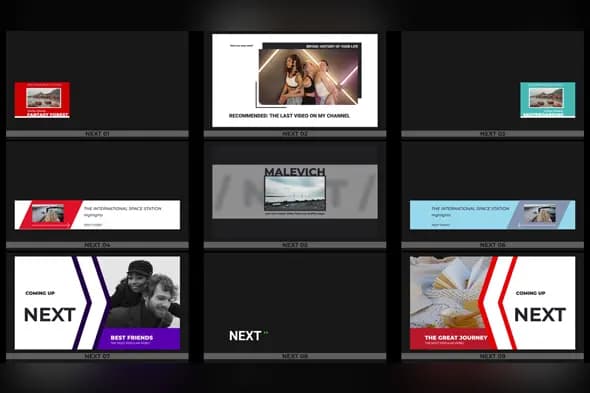Click the red-and-white space station banner in NEXT 04
Screen dimensions: 590x393
(97, 215)
